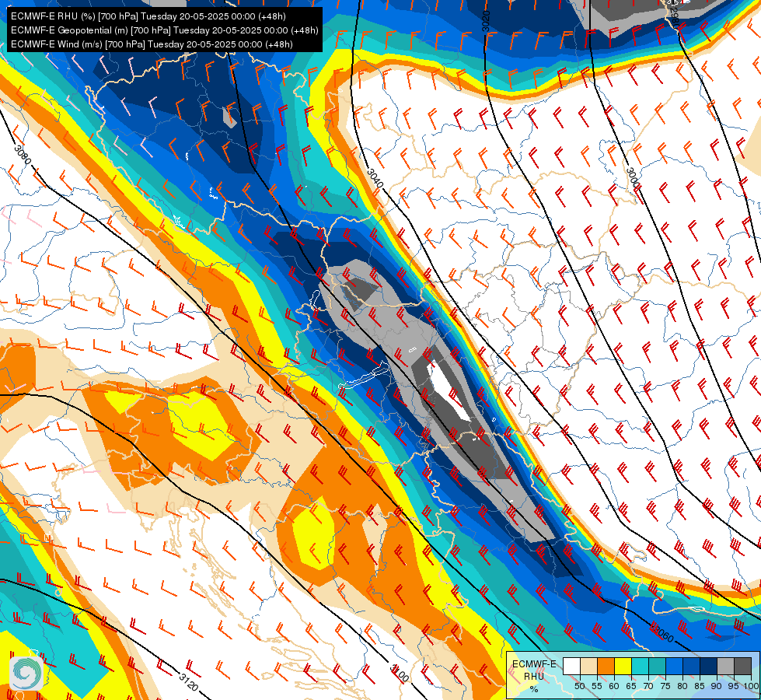Click the 3100 contour label

[400, 674]
